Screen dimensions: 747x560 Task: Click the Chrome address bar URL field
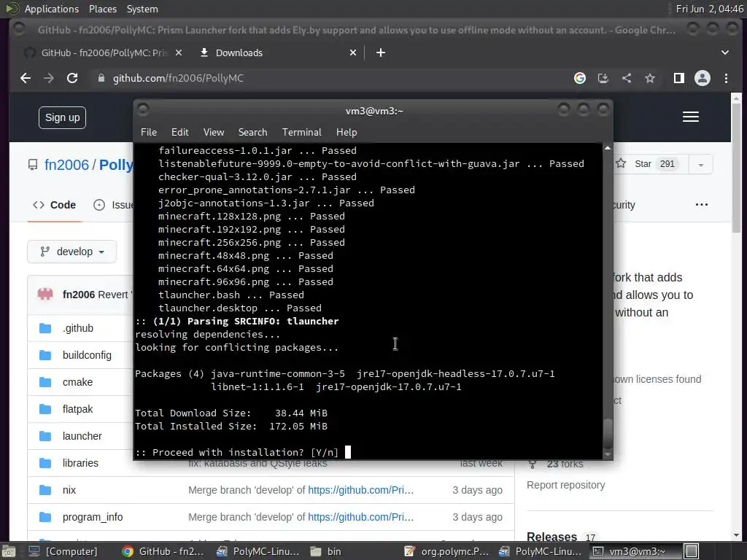[329, 78]
